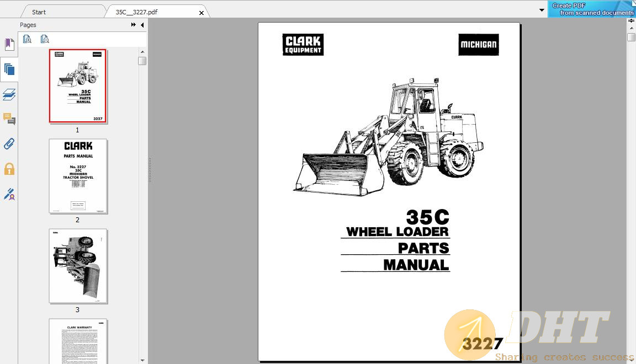Click the 35C heading on the page
This screenshot has width=636, height=364.
pos(427,217)
